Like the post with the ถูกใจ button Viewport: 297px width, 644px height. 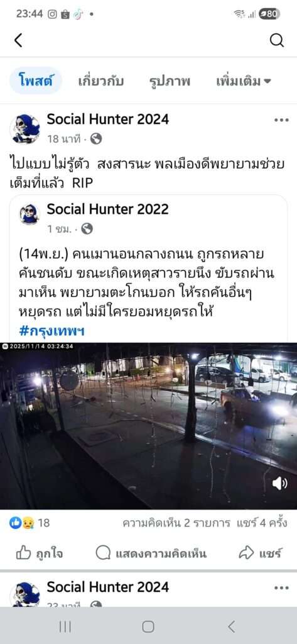[40, 553]
